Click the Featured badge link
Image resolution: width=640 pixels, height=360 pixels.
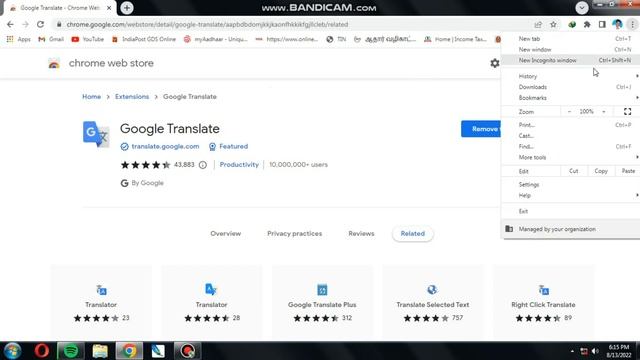click(x=229, y=147)
